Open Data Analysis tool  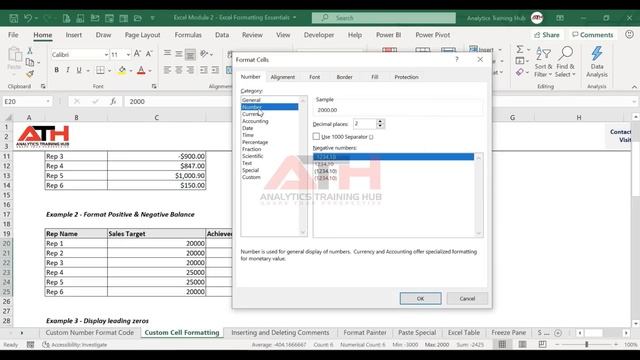597,62
